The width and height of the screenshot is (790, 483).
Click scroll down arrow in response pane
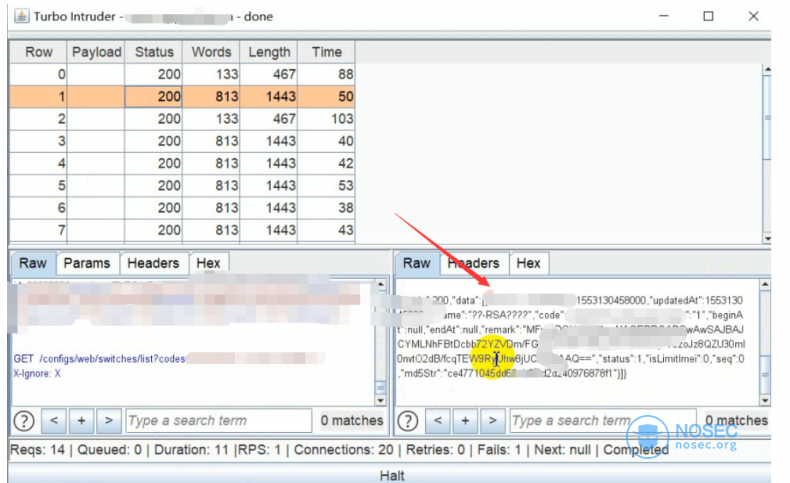(765, 400)
